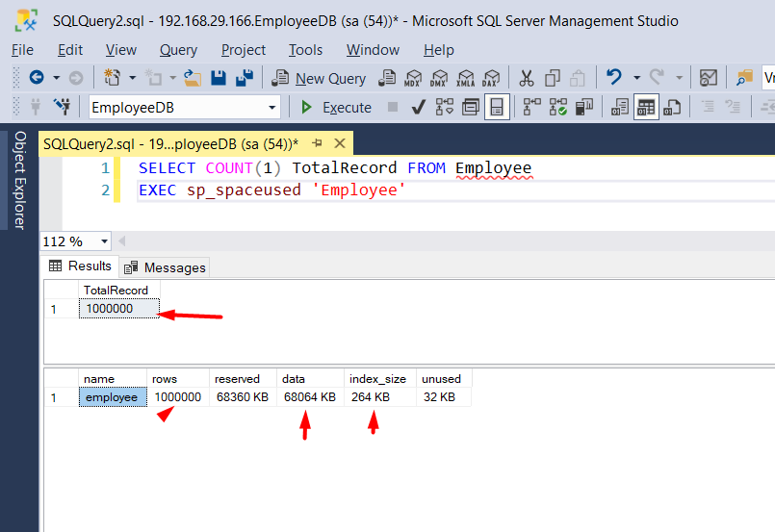Viewport: 775px width, 532px height.
Task: Toggle Include Actual Execution Plan
Action: point(531,107)
